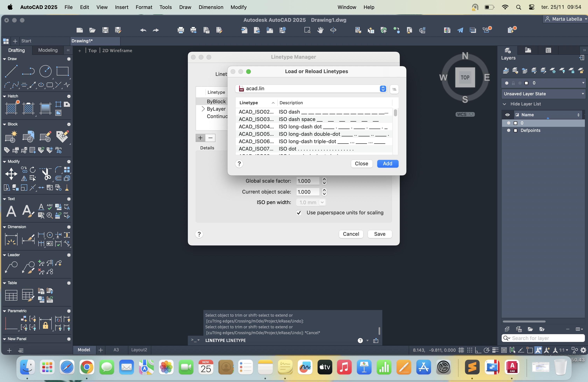Click the Move tool in Modify panel
This screenshot has height=382, width=588.
click(x=11, y=174)
